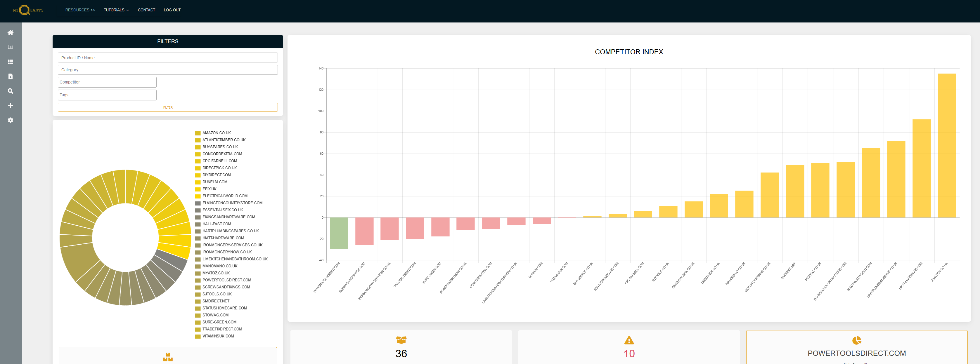Open the document icon in the sidebar
This screenshot has width=980, height=364.
(11, 76)
